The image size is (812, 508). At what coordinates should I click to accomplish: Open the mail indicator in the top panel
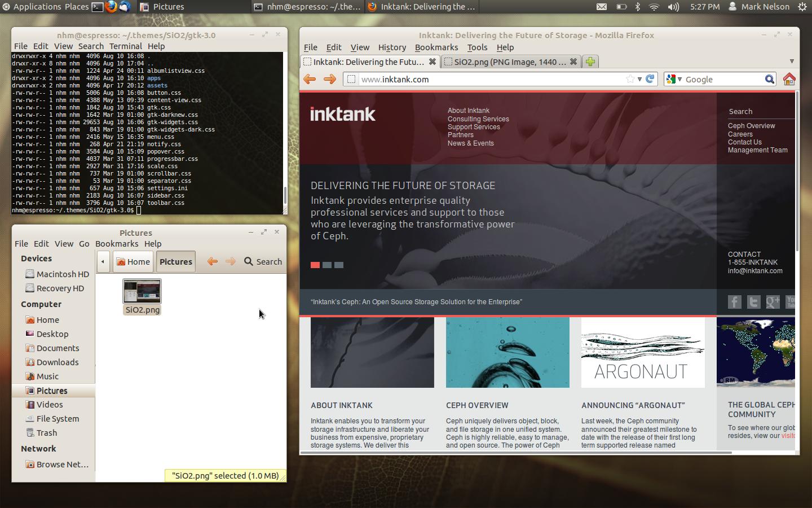coord(602,7)
